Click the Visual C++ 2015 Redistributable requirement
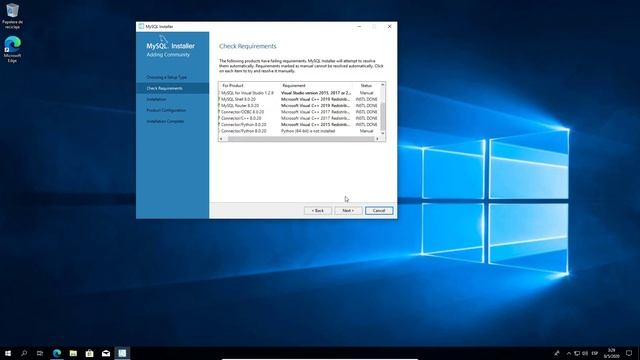The image size is (640, 360). click(x=315, y=124)
